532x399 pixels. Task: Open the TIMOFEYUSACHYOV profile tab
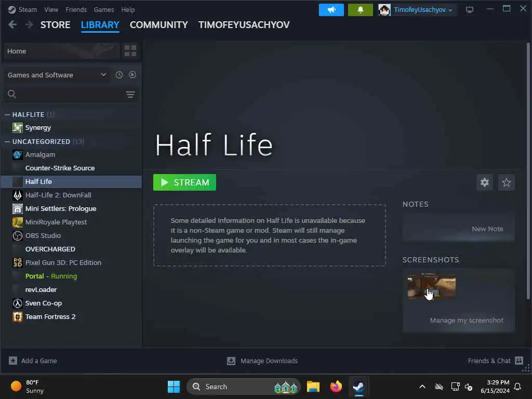(x=244, y=25)
